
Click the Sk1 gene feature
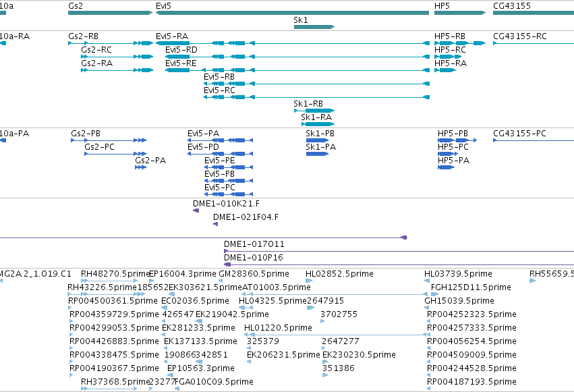(x=314, y=27)
